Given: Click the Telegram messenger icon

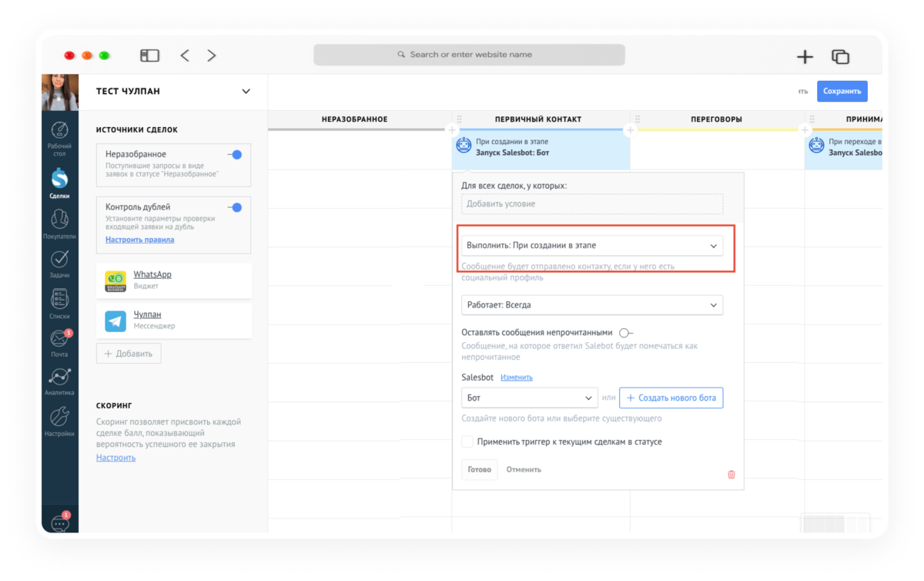Looking at the screenshot, I should click(x=115, y=321).
